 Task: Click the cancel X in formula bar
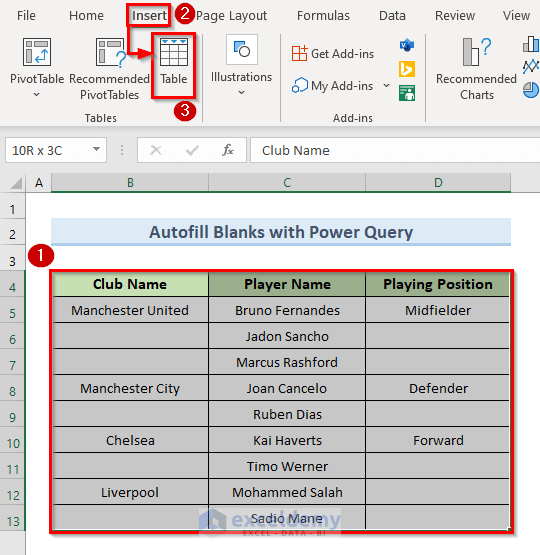point(156,150)
